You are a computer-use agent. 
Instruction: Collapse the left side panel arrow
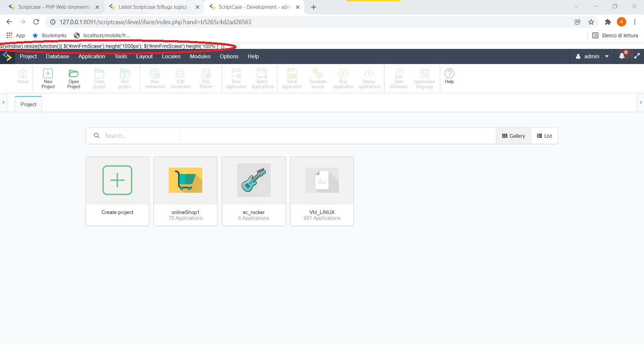(3, 102)
